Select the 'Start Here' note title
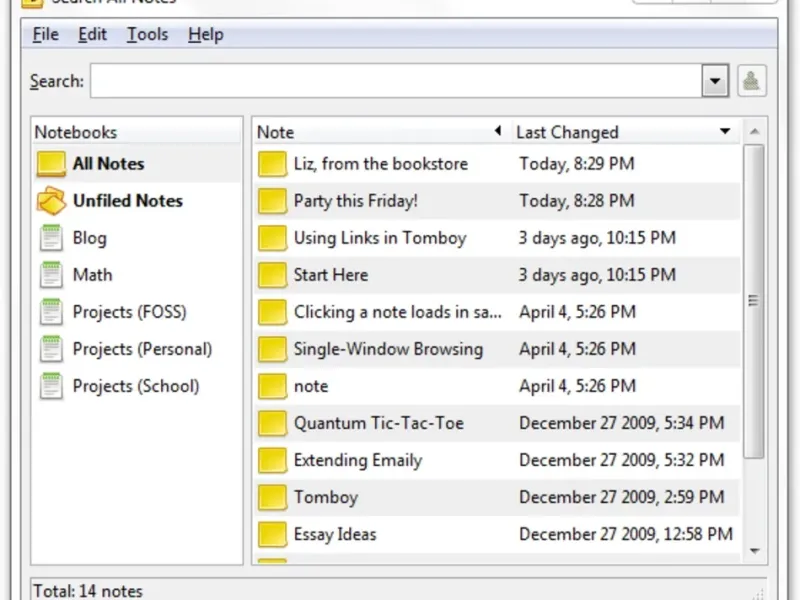Viewport: 800px width, 600px height. (x=331, y=275)
